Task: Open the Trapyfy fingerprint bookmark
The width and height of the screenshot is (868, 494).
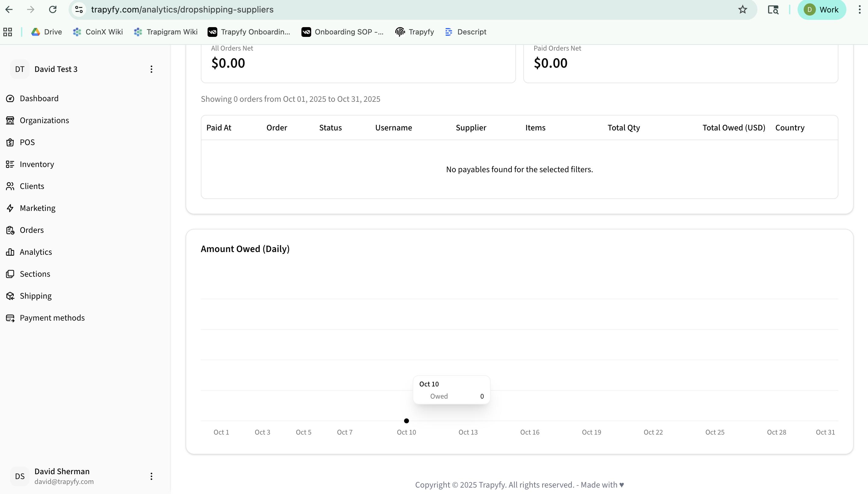Action: pos(415,32)
